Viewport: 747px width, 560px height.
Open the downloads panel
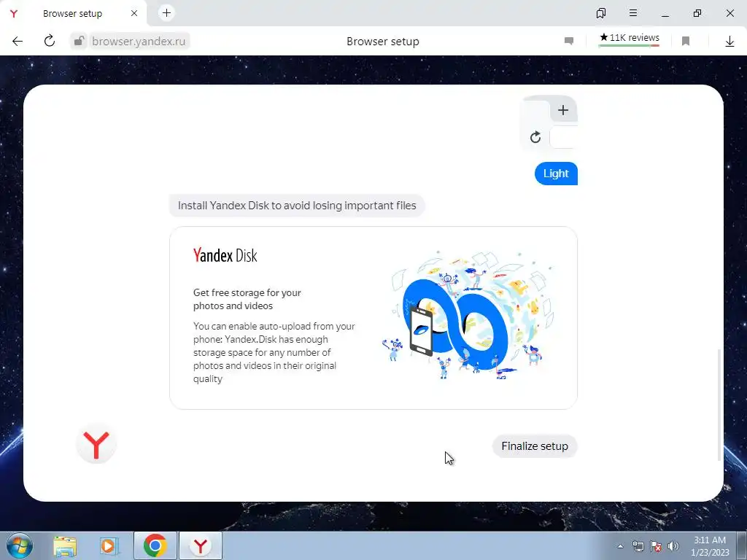(x=729, y=41)
